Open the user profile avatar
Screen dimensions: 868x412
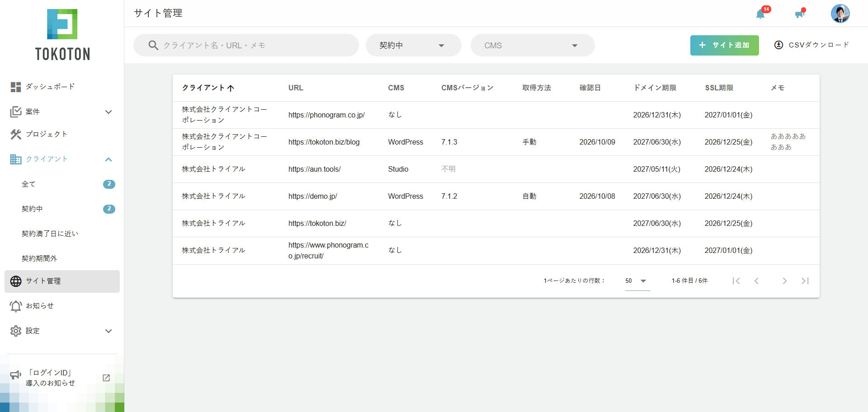[x=840, y=14]
